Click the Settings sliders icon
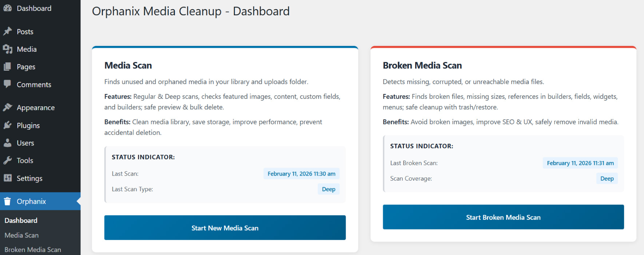The image size is (644, 255). pos(8,178)
